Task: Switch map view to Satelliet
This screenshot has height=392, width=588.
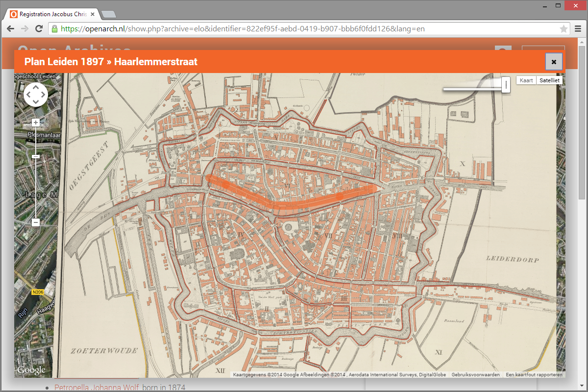Action: [x=549, y=80]
